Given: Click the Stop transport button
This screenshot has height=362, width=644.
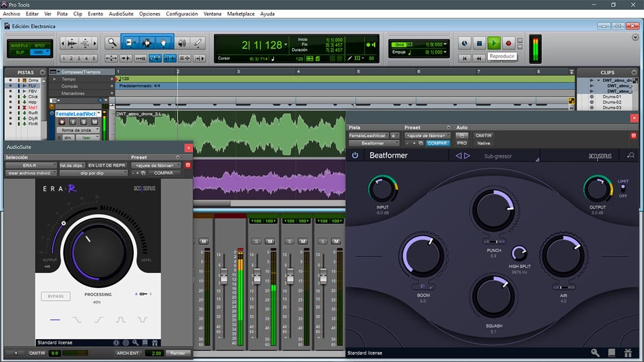Looking at the screenshot, I should click(x=480, y=43).
